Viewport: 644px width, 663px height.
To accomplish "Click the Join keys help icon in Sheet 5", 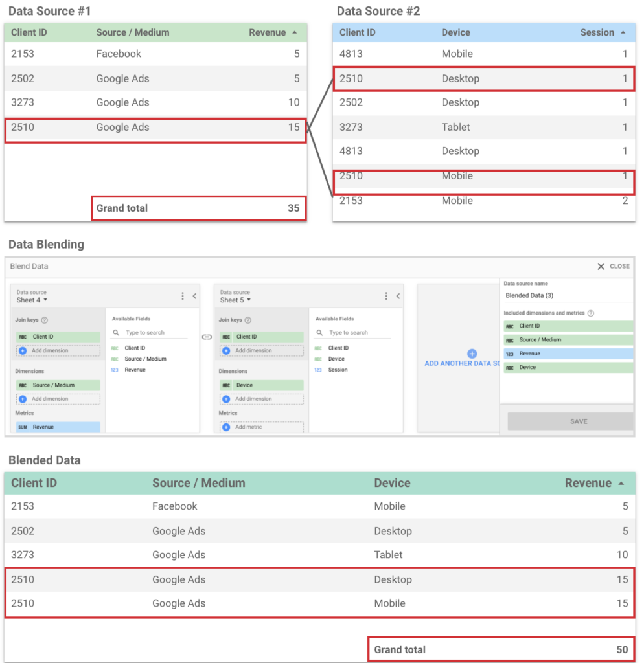I will coord(248,320).
